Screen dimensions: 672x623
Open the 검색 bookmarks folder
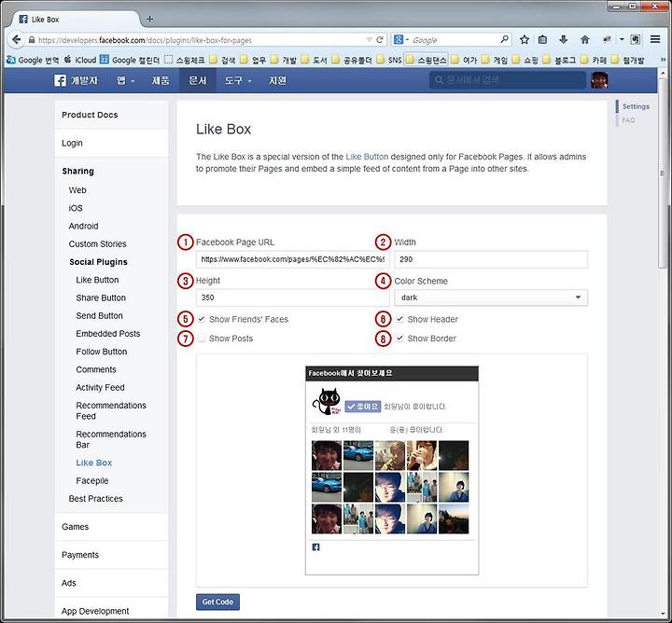point(222,60)
